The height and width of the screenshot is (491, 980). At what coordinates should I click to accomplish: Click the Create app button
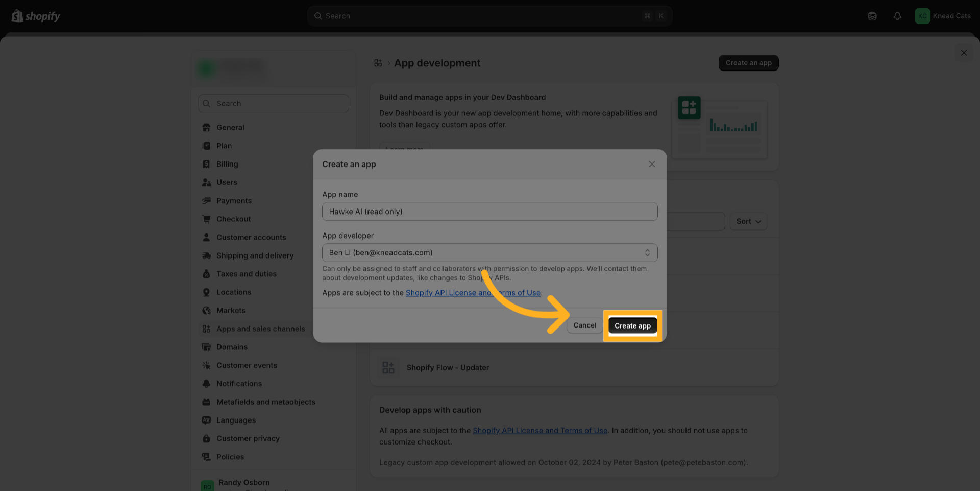pyautogui.click(x=632, y=326)
